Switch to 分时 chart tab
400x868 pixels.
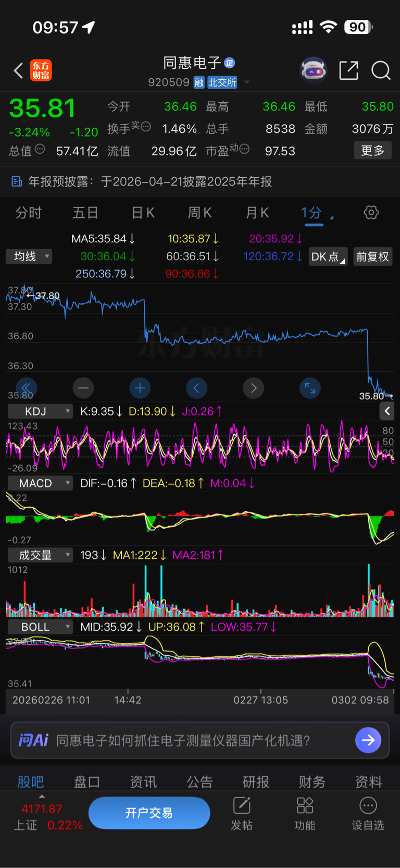click(x=29, y=213)
